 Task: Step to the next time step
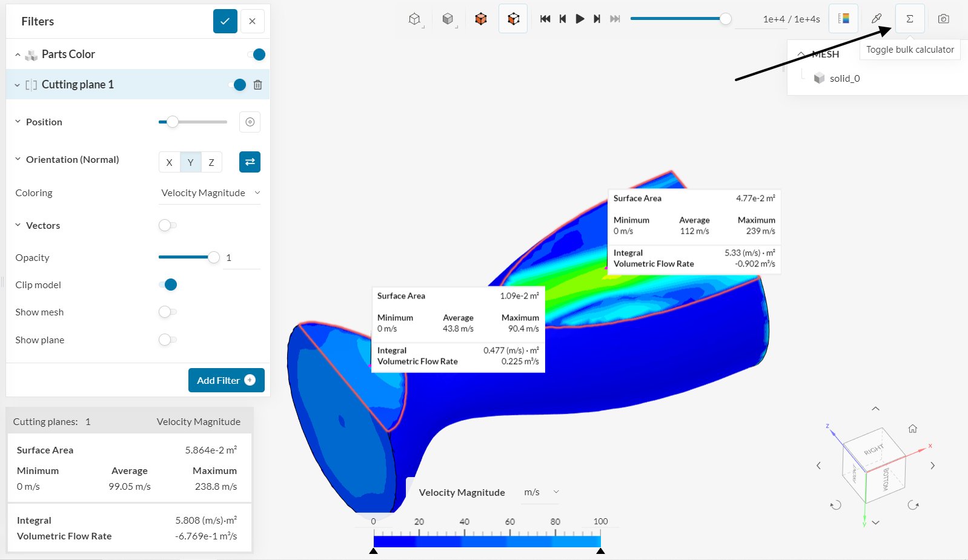point(597,19)
